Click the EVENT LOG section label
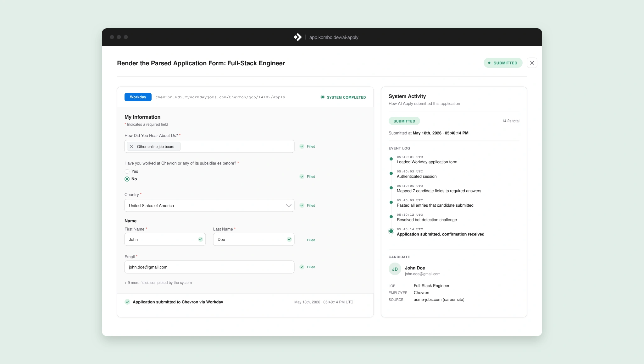Screen dimensions: 644x364 [x=399, y=148]
